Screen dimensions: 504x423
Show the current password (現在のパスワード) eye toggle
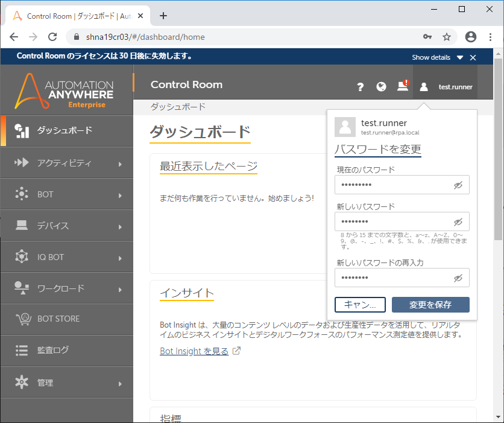pos(458,185)
